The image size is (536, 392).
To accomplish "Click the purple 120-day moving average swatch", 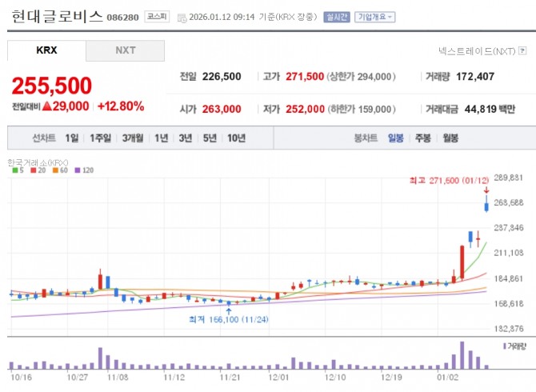I will pyautogui.click(x=78, y=170).
